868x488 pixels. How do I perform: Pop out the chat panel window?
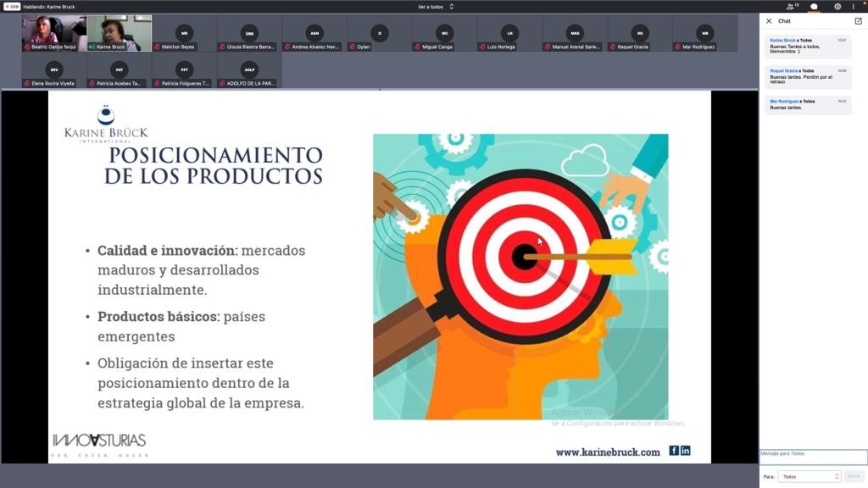click(858, 21)
